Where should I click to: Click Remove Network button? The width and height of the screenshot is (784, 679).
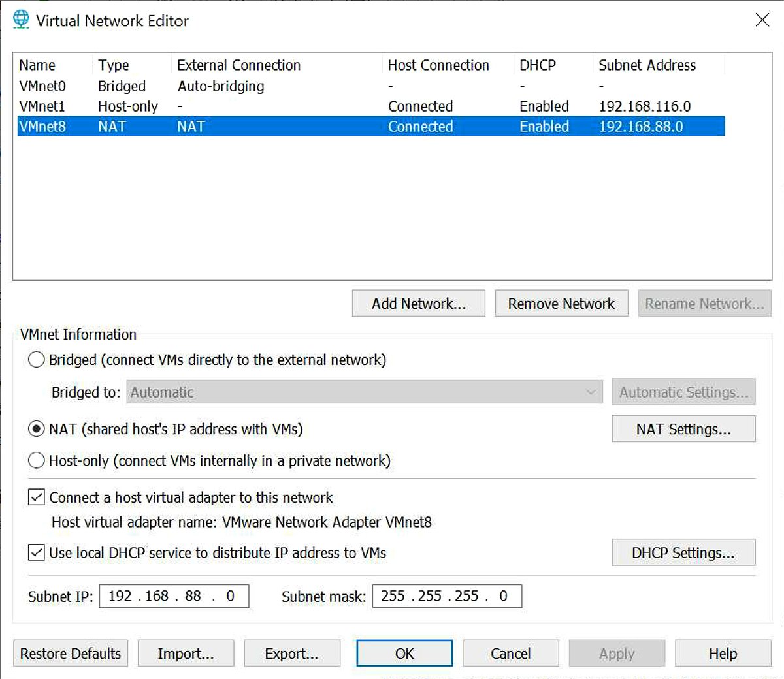tap(561, 303)
